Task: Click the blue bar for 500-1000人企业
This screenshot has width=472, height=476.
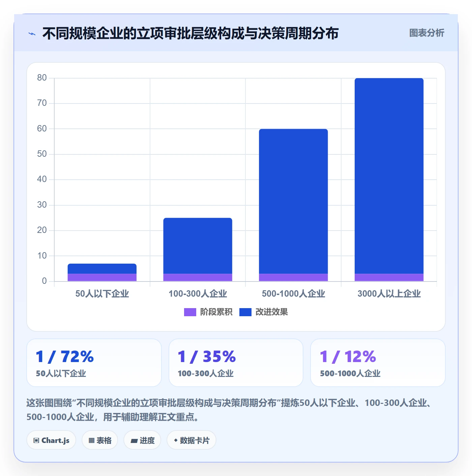Action: pyautogui.click(x=293, y=201)
